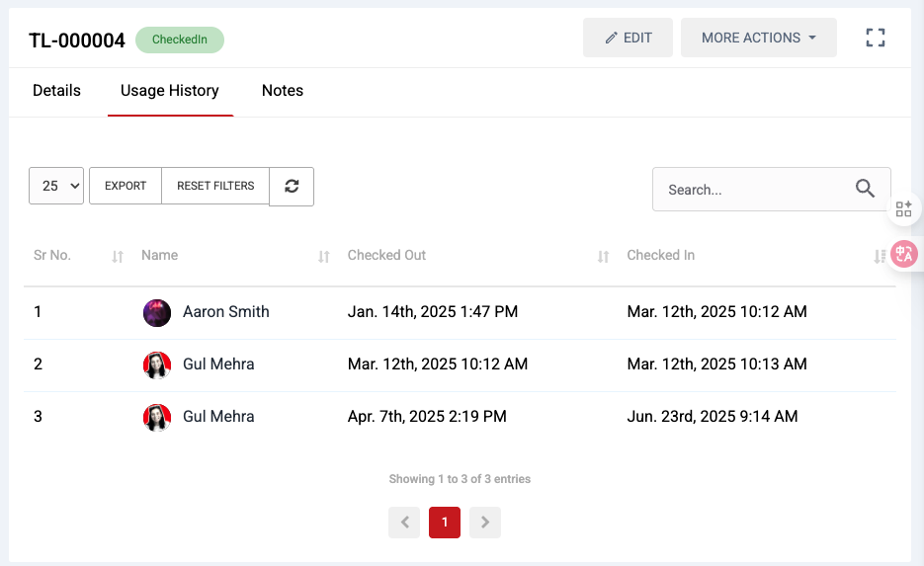Sort by the Checked Out column arrows
The width and height of the screenshot is (924, 566).
click(x=603, y=257)
